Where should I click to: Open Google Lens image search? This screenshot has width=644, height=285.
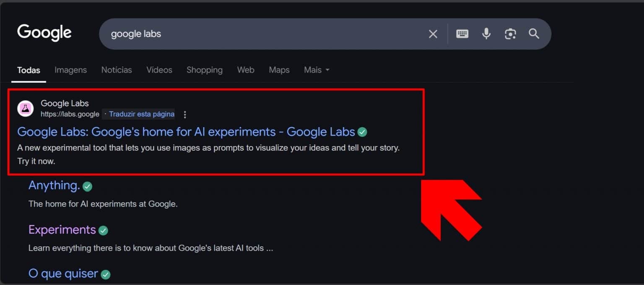[510, 34]
